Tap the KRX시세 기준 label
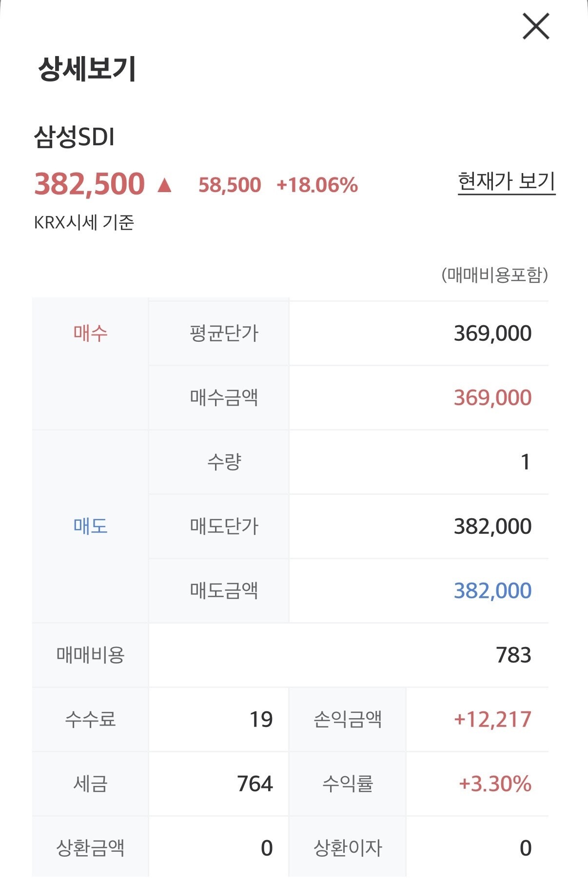The image size is (588, 882). (x=84, y=222)
